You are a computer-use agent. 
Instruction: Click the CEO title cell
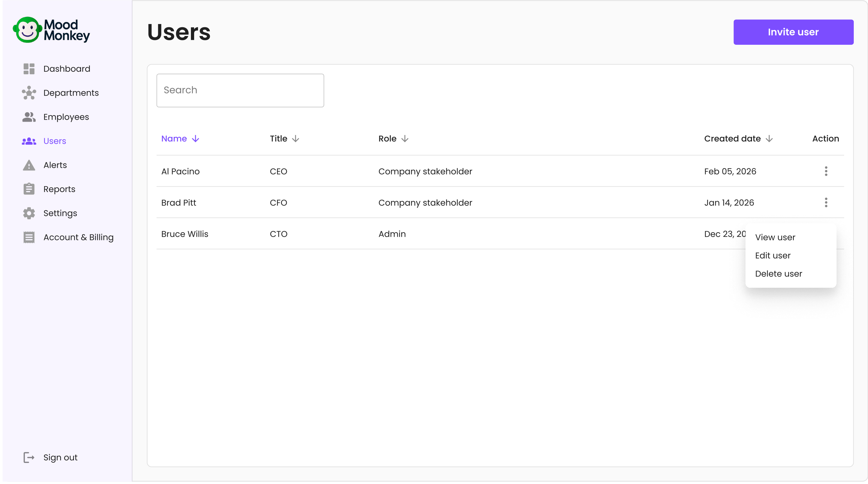click(x=278, y=171)
